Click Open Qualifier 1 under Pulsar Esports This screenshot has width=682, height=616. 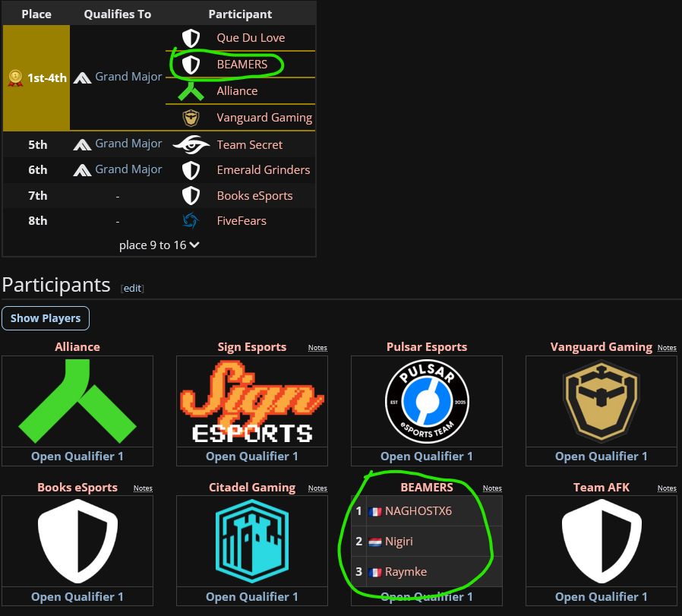(x=427, y=456)
